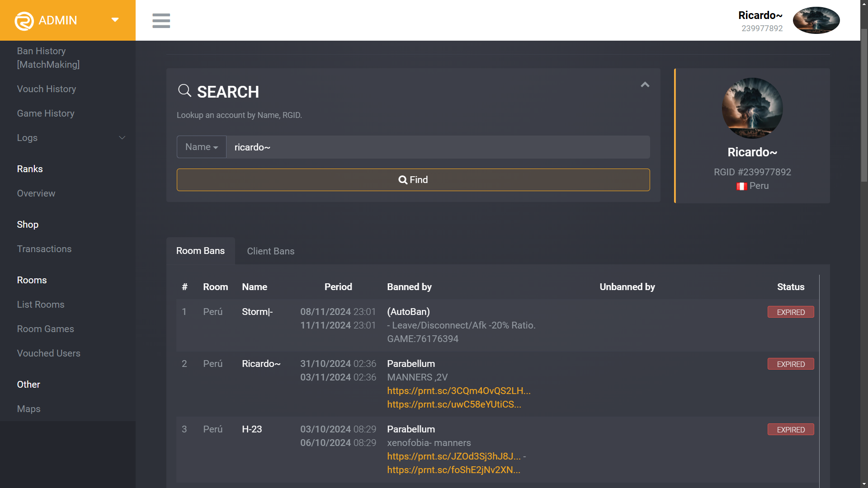The width and height of the screenshot is (868, 488).
Task: Open the Name search-type dropdown
Action: click(x=202, y=147)
